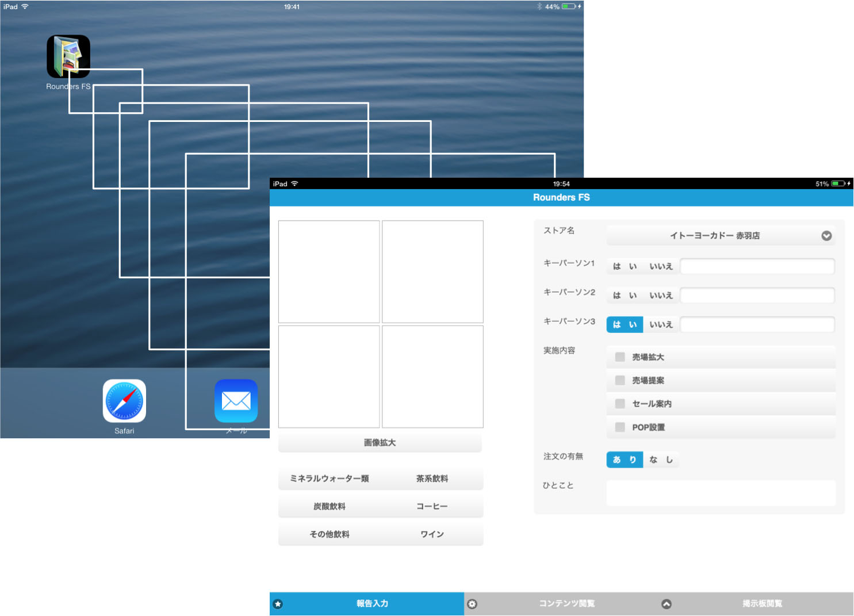Tap the Rounders FS title bar text

561,197
